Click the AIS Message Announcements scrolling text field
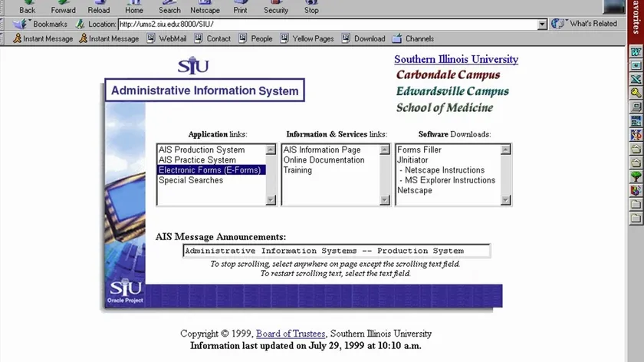Image resolution: width=644 pixels, height=362 pixels. pos(337,251)
